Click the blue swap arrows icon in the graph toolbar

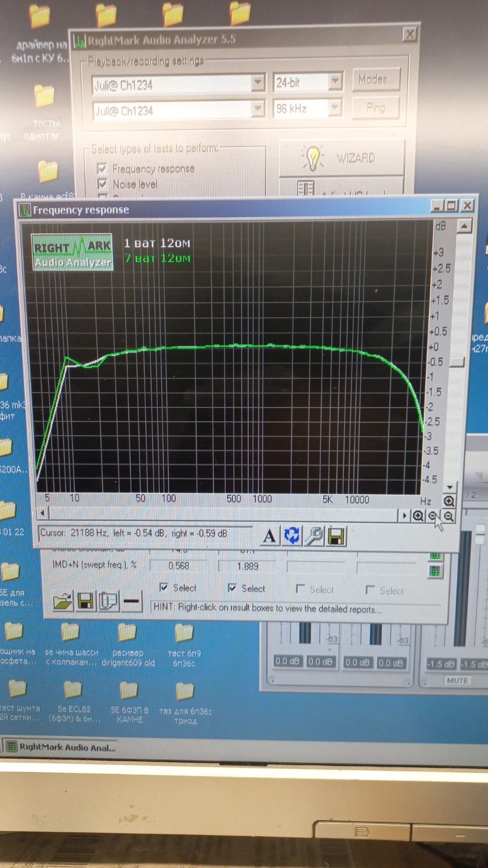[x=292, y=536]
